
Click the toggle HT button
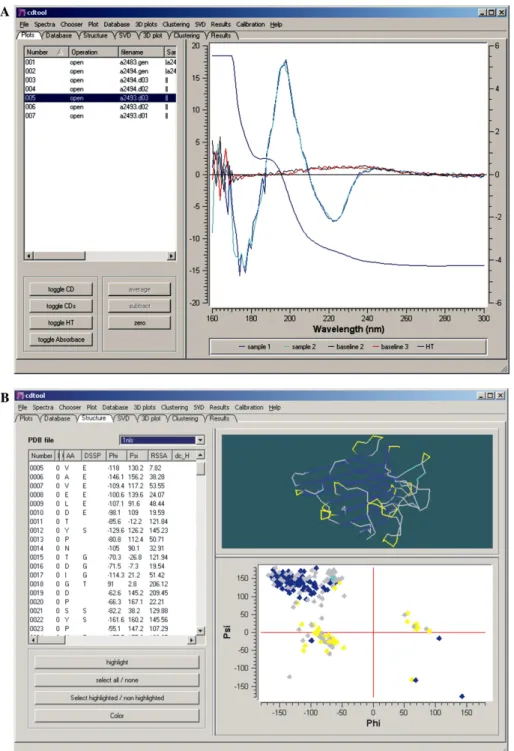pos(61,323)
